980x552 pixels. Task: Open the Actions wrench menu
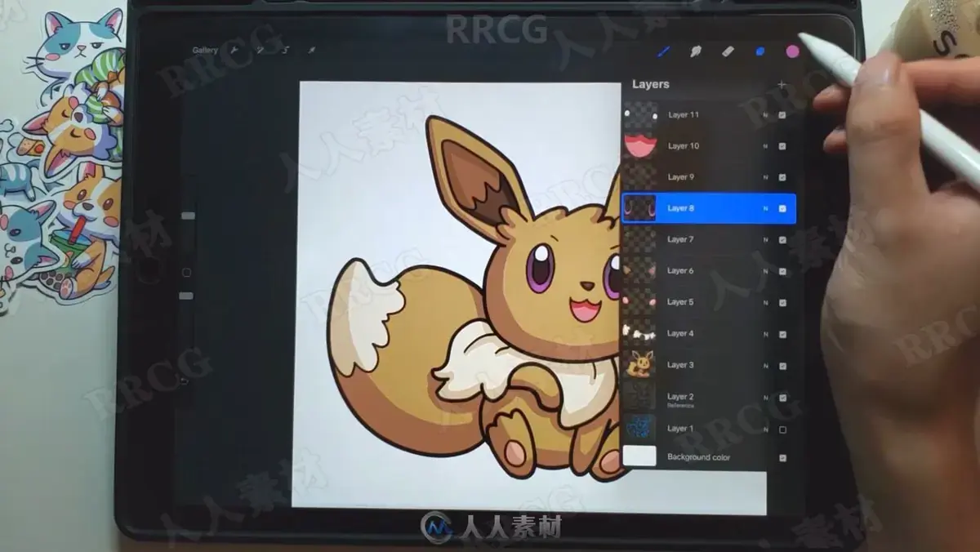coord(234,51)
